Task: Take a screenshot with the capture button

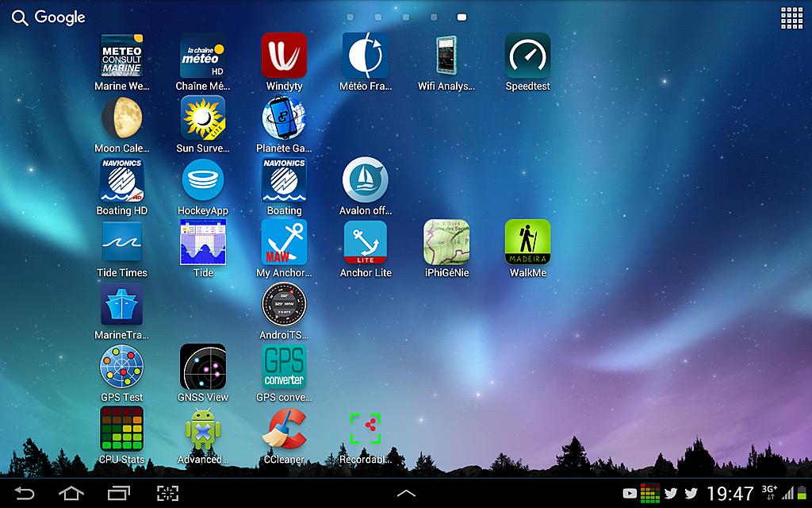Action: click(168, 493)
